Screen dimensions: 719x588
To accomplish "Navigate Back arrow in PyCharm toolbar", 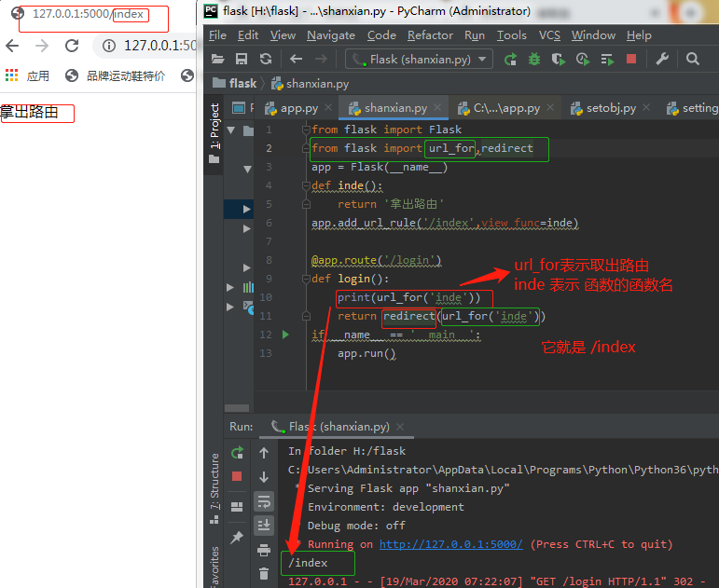I will pyautogui.click(x=296, y=59).
